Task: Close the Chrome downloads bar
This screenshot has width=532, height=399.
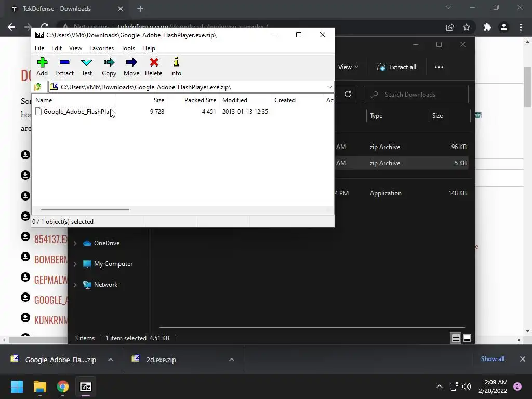Action: tap(523, 359)
